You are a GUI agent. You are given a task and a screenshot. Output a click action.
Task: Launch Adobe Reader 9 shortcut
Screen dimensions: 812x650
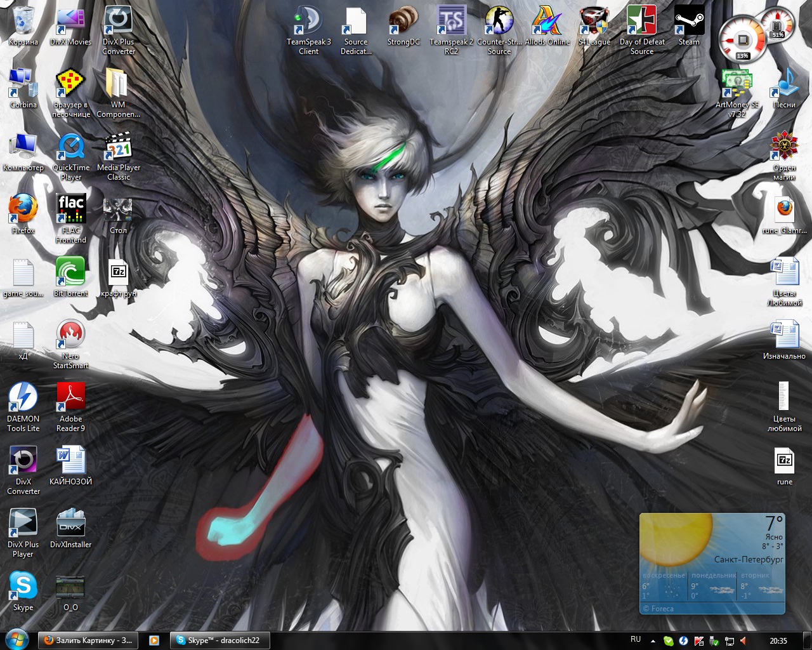(71, 408)
